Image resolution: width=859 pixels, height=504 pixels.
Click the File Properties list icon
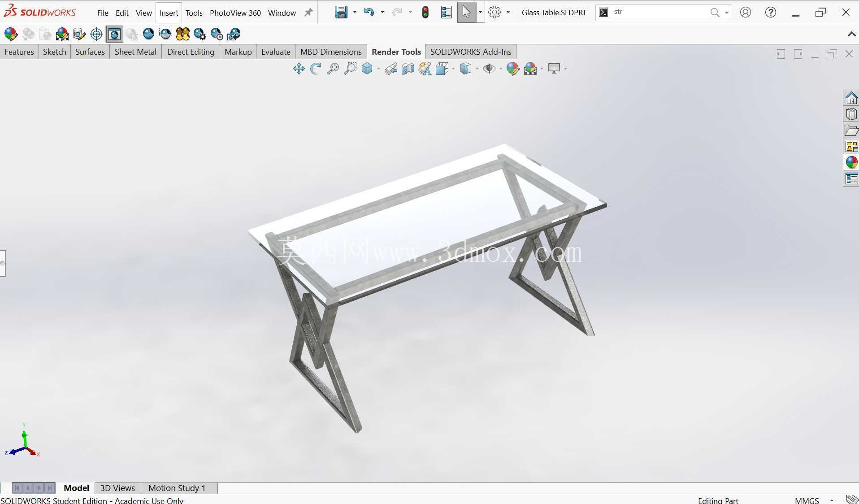pyautogui.click(x=447, y=12)
